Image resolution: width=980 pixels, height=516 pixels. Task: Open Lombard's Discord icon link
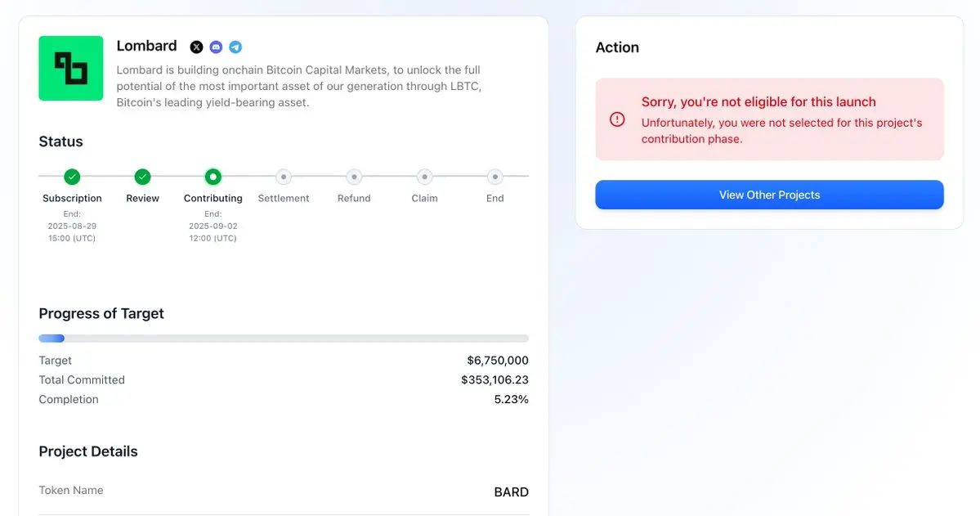216,47
